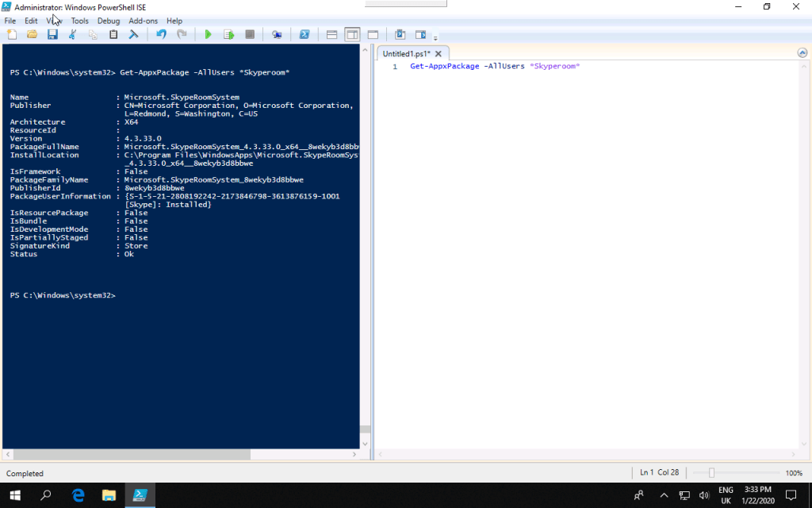812x508 pixels.
Task: Open the Add-ons menu
Action: (143, 21)
